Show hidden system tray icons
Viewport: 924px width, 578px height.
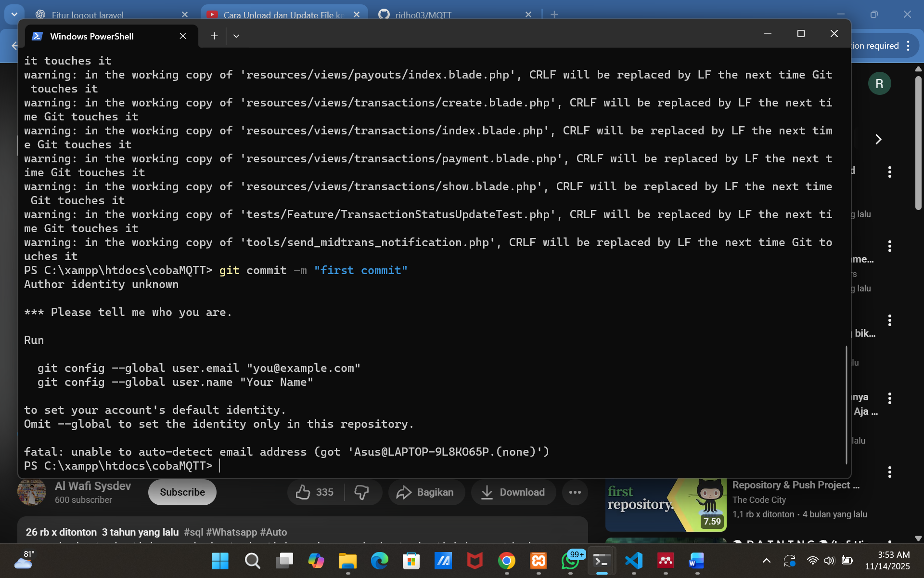click(767, 561)
